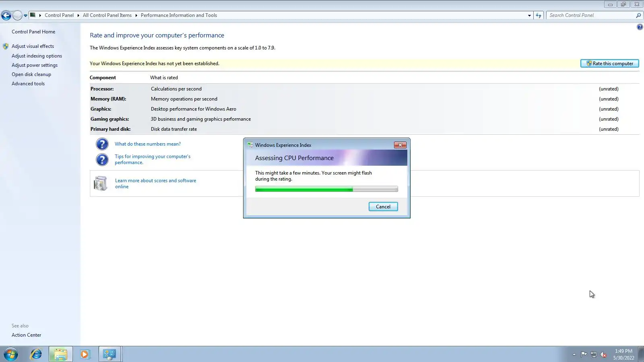Click the muted volume tray icon

[603, 354]
